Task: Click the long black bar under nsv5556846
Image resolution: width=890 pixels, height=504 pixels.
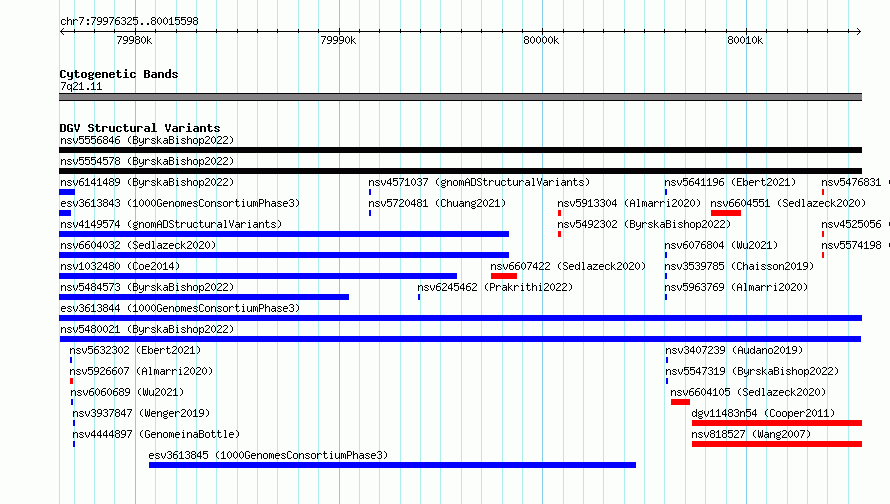Action: point(460,150)
